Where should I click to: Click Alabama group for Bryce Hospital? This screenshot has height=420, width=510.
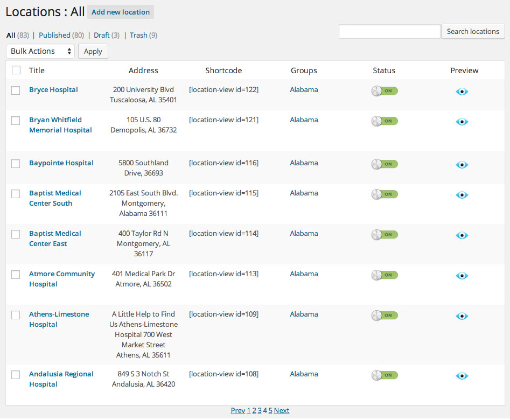(x=304, y=90)
